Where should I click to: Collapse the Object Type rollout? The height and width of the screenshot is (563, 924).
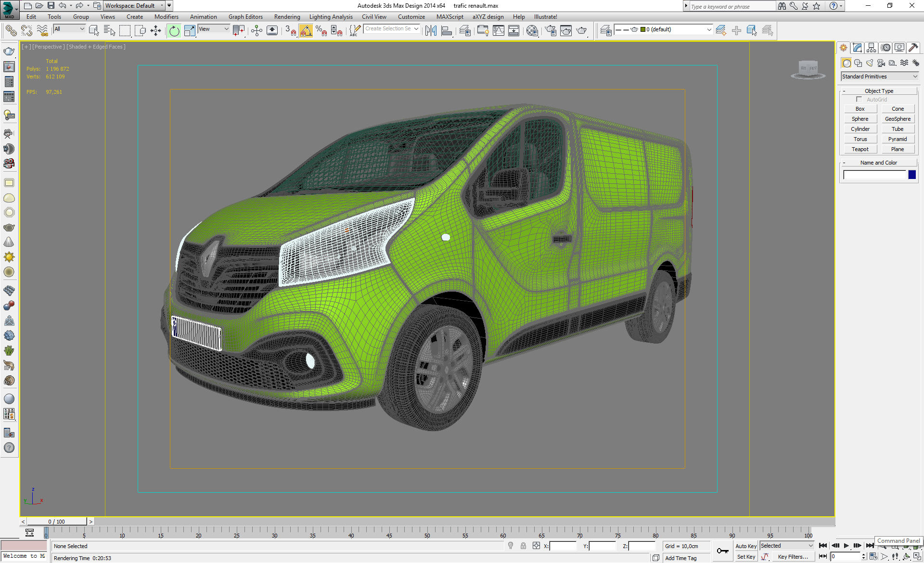(879, 91)
